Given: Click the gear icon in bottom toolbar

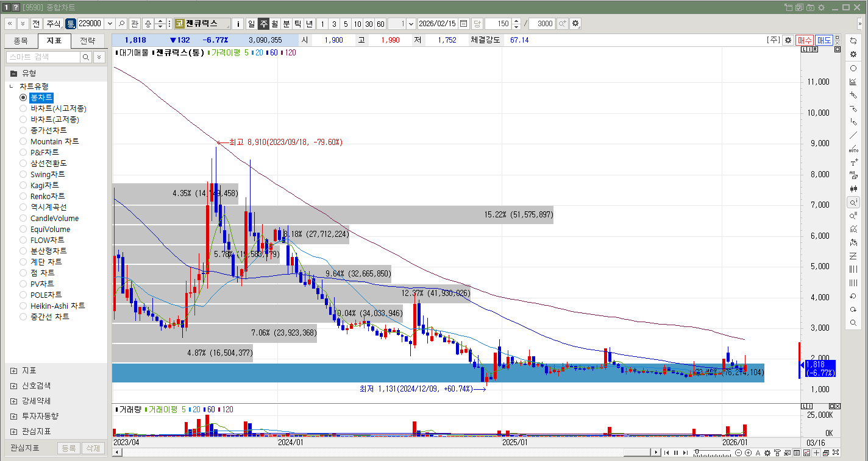Looking at the screenshot, I should (767, 453).
